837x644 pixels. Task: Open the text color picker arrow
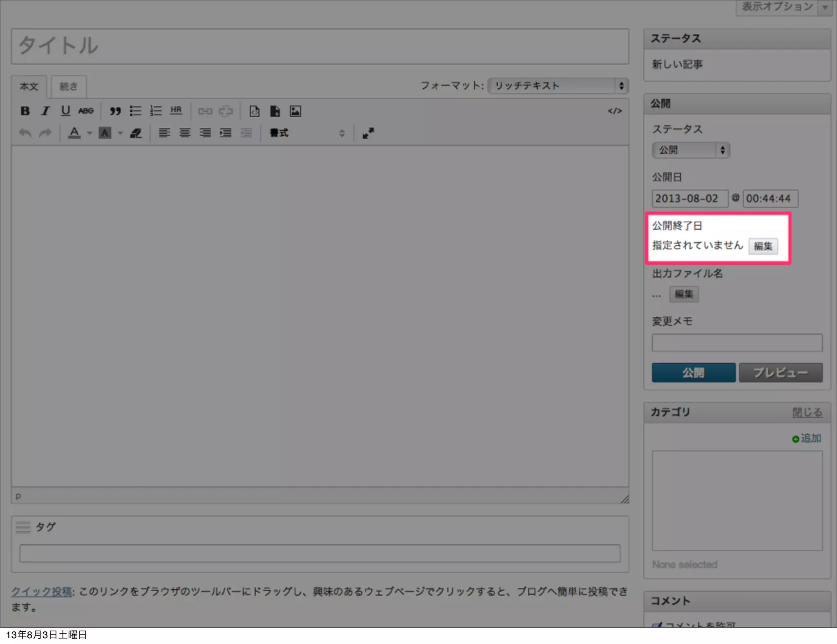click(90, 133)
